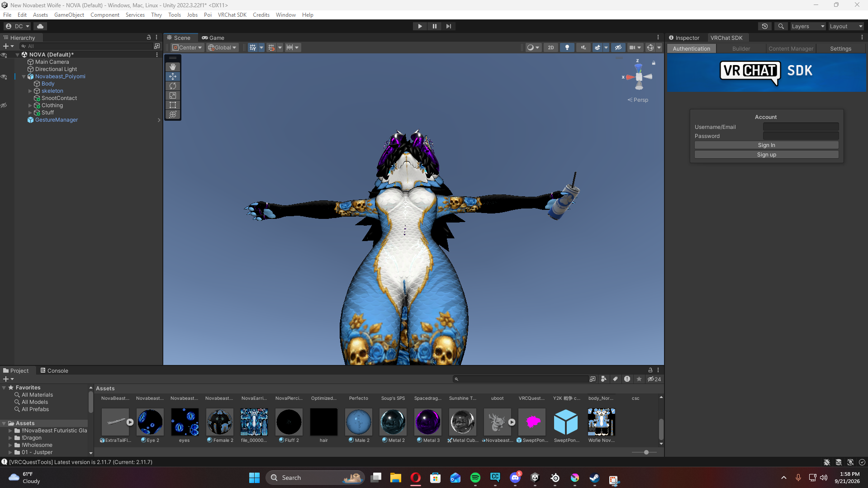Switch to the Inspector tab
This screenshot has height=488, width=868.
pos(684,38)
